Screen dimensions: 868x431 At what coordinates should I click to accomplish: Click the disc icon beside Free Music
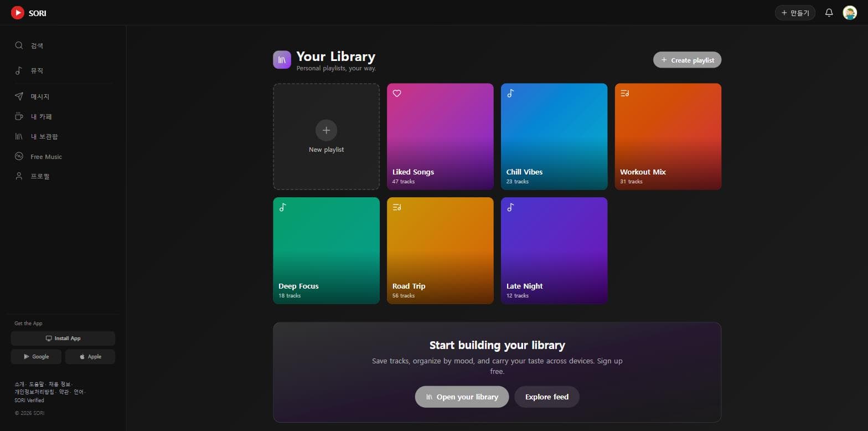coord(19,156)
